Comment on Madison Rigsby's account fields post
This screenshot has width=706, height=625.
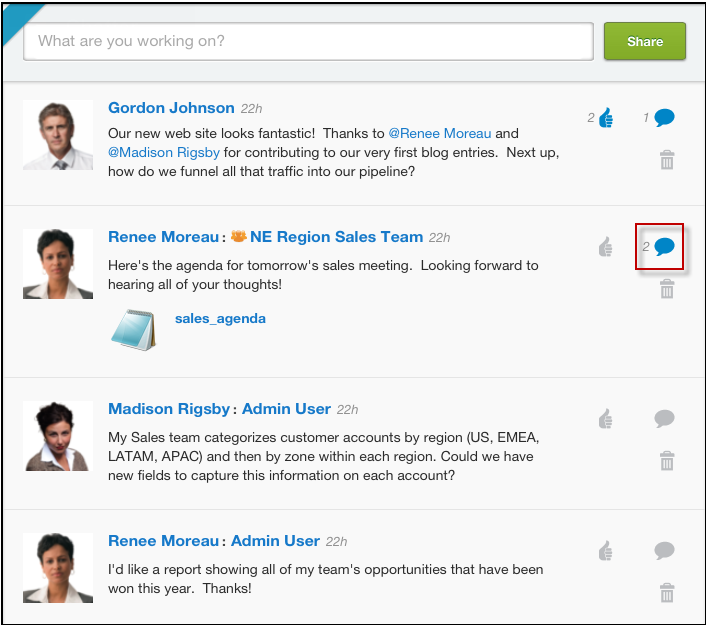click(664, 418)
